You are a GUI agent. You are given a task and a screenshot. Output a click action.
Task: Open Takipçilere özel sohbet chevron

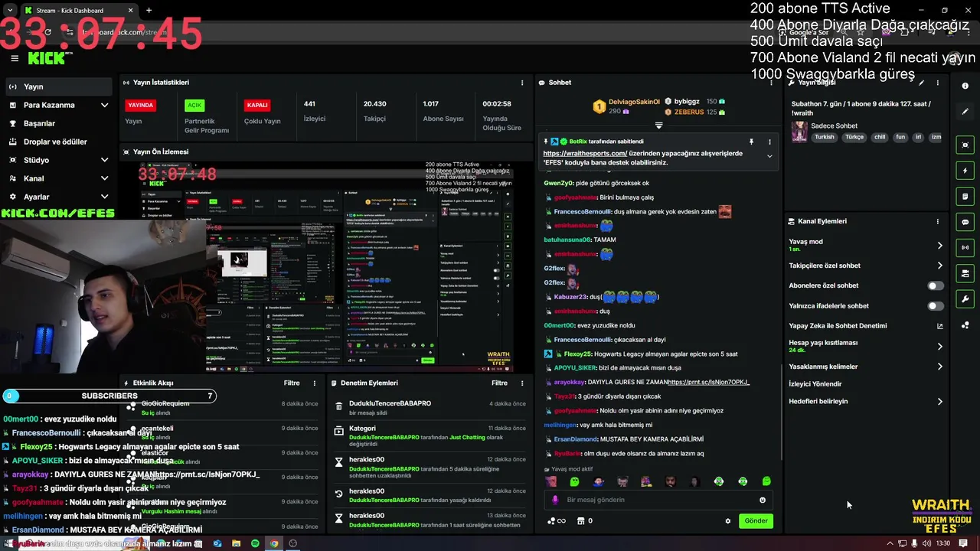coord(940,266)
